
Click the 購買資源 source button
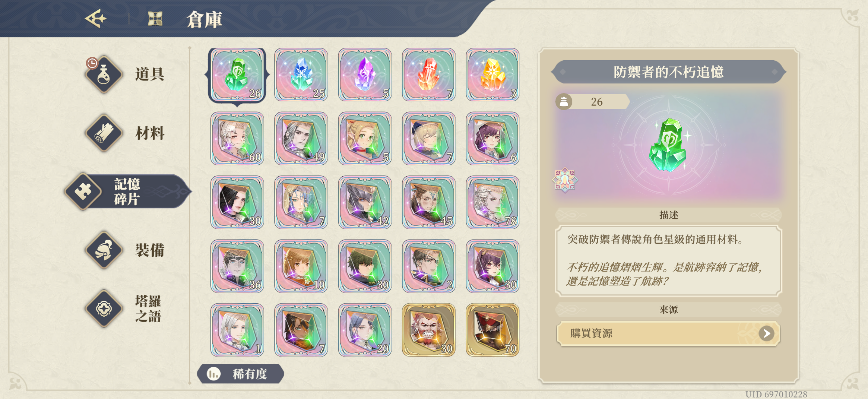pos(668,333)
